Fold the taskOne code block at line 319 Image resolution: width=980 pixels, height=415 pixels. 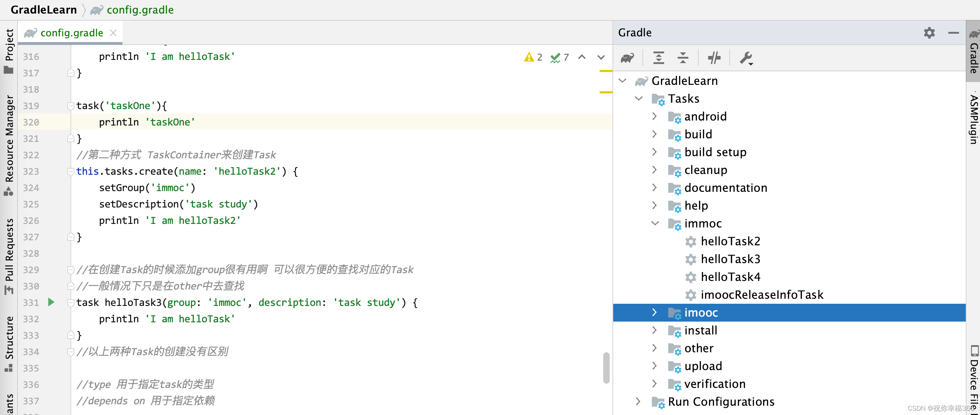tap(71, 106)
